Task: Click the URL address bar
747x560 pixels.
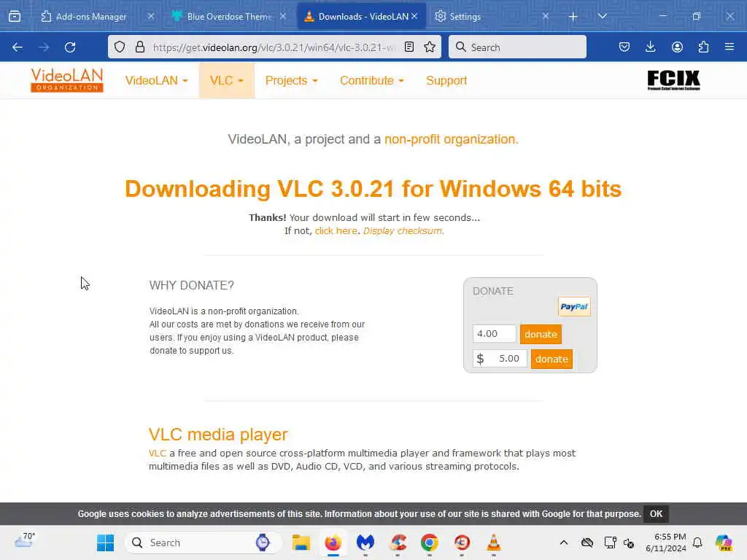Action: point(274,47)
